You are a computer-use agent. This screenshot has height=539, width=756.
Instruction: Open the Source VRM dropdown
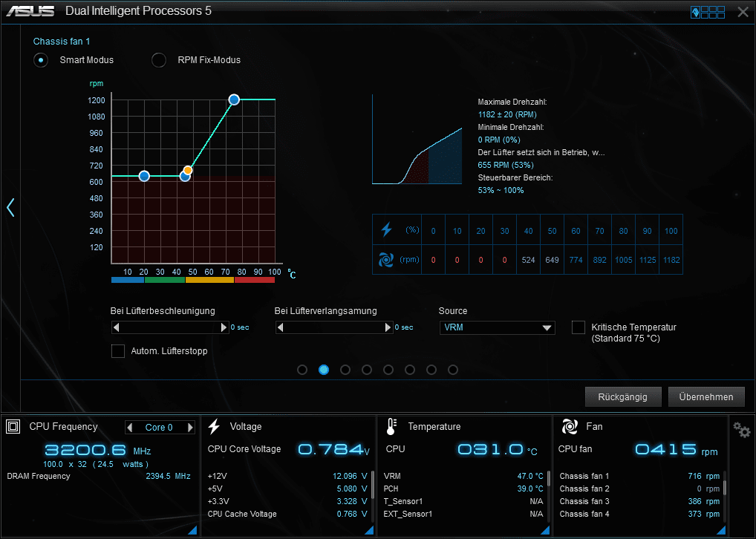tap(497, 327)
